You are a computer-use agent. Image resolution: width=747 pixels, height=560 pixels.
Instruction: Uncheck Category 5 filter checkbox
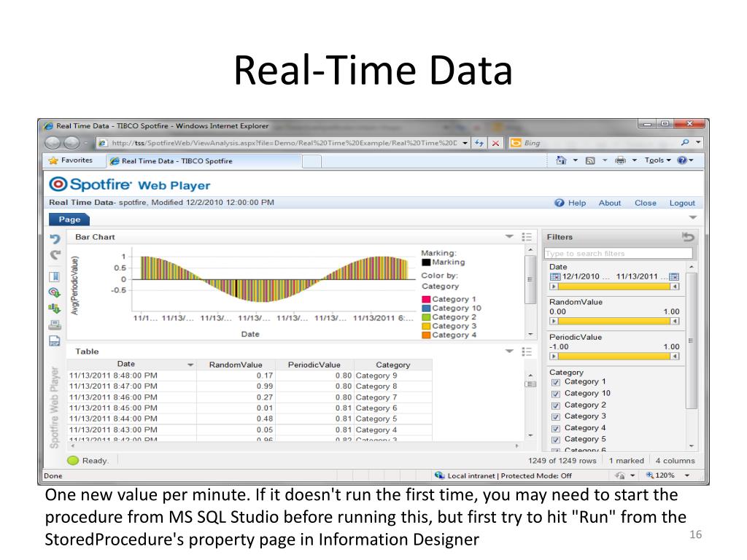[555, 440]
